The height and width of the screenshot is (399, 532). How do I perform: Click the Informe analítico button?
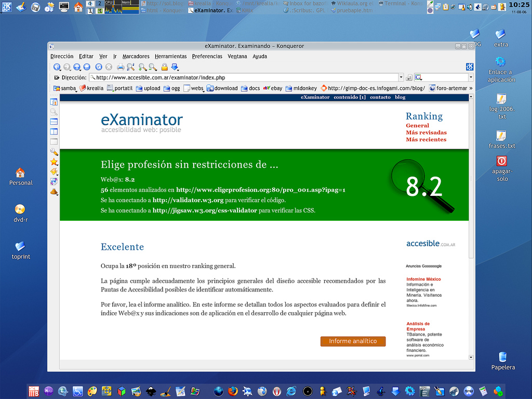(x=353, y=341)
